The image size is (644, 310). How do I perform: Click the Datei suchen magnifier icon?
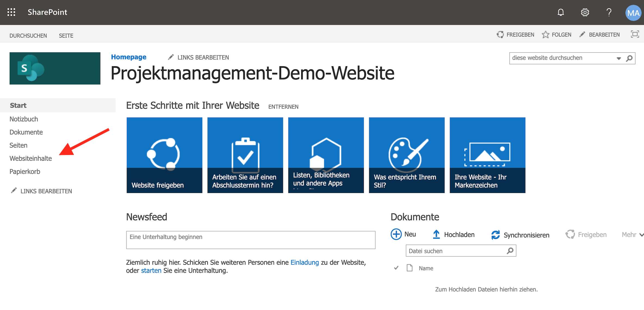pyautogui.click(x=510, y=251)
